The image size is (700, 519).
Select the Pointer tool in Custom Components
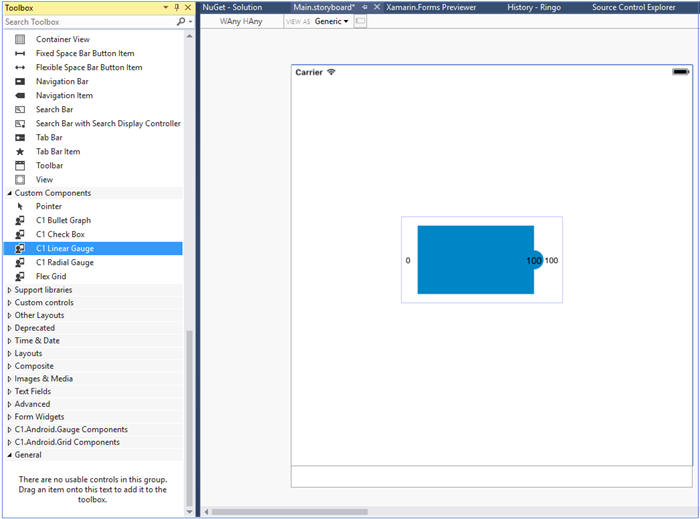(20, 206)
